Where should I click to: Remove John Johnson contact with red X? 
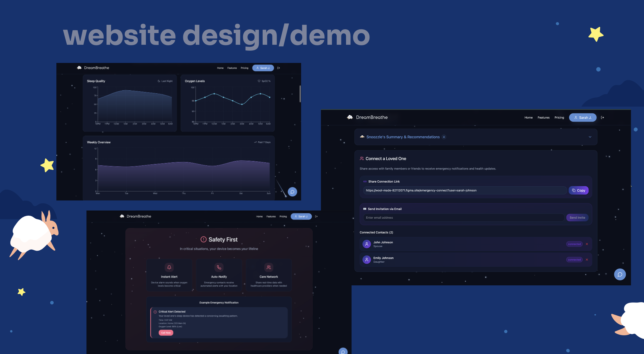[x=587, y=244]
